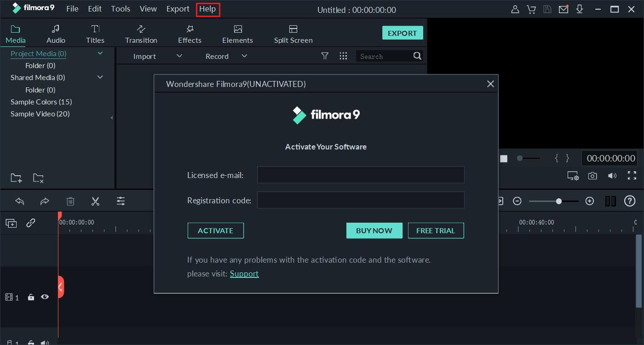Viewport: 644px width, 345px height.
Task: Click the scissors split icon in toolbar
Action: [95, 201]
